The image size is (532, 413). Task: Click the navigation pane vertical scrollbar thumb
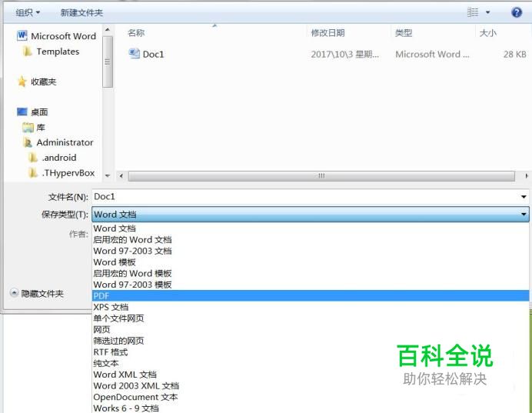tap(108, 62)
